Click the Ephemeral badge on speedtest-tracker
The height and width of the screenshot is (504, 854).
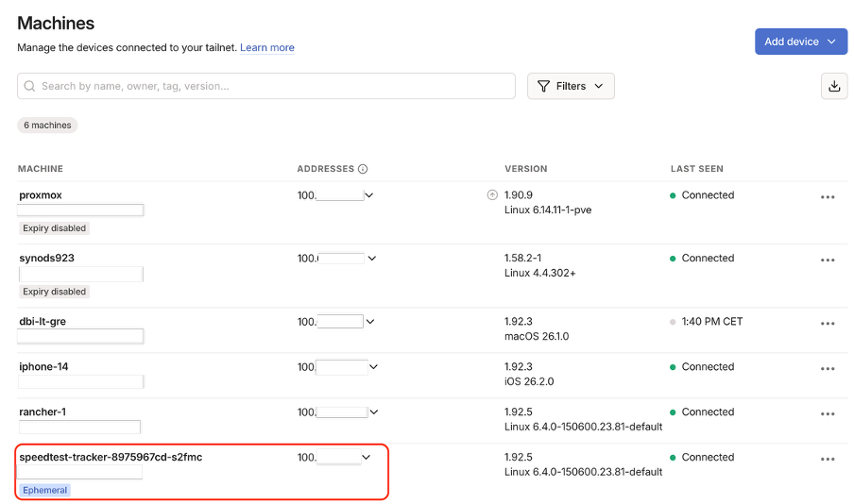click(x=45, y=490)
